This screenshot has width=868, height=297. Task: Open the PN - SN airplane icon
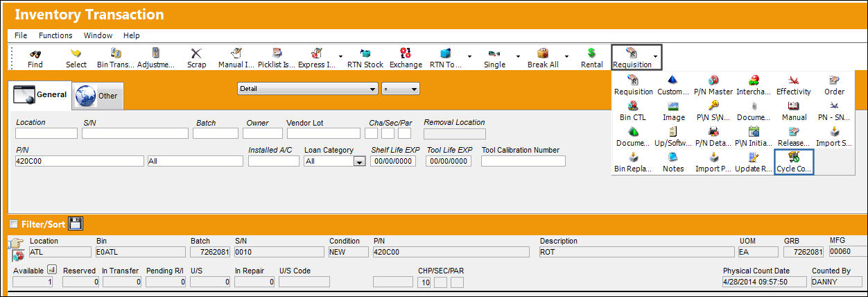coord(834,106)
